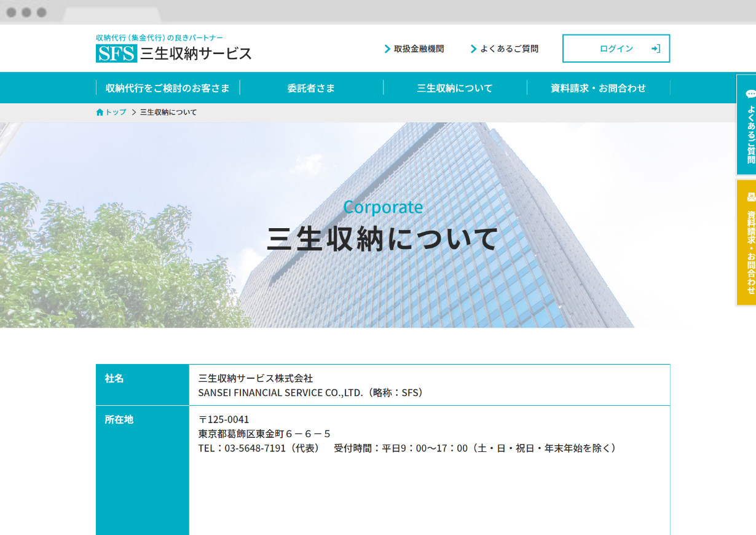Click address 東京都葛飾区東金町6-6-5
The height and width of the screenshot is (535, 756).
[x=264, y=434]
